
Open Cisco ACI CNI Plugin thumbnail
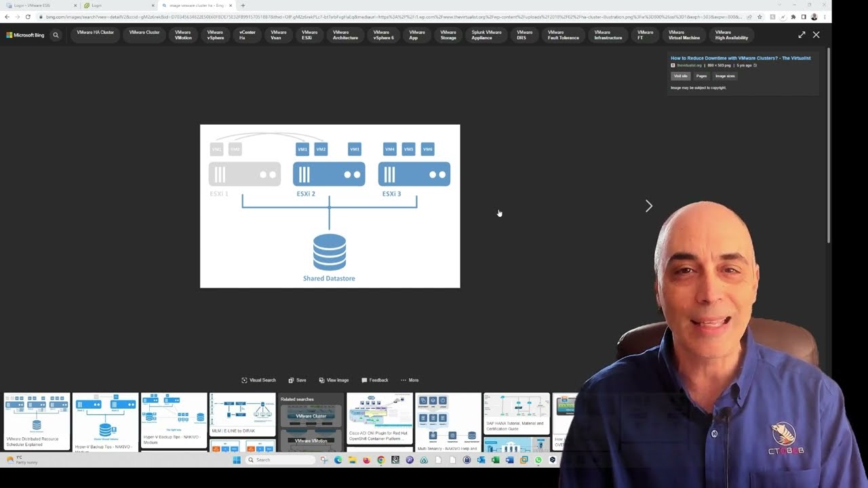380,419
